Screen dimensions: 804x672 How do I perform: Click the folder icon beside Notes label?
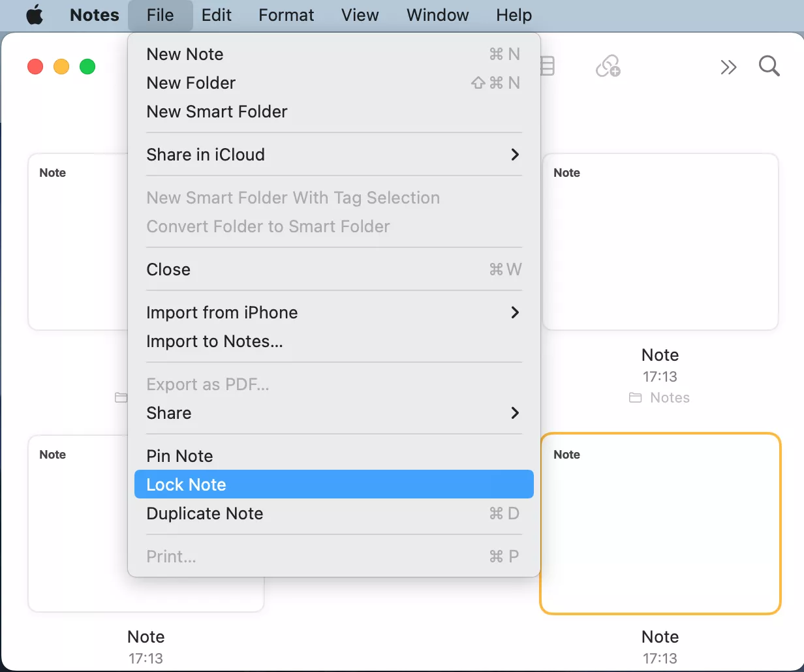[635, 397]
